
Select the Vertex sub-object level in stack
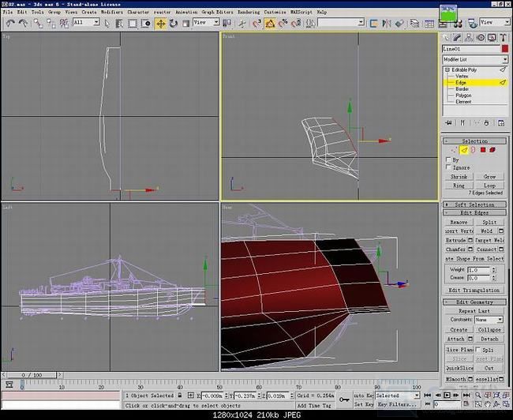[x=462, y=77]
